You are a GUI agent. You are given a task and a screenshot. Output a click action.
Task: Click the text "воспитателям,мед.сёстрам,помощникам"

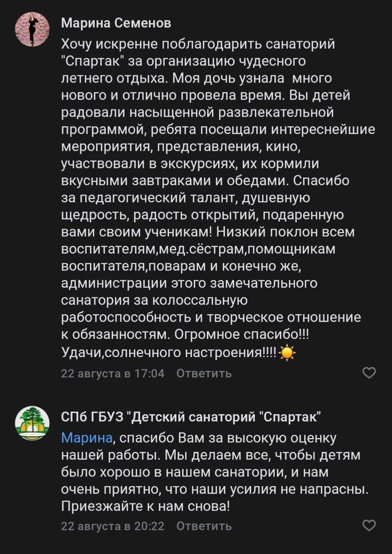pyautogui.click(x=199, y=250)
